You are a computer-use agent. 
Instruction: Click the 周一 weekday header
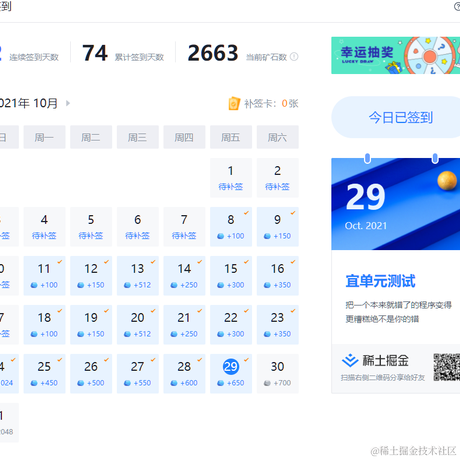click(x=44, y=137)
